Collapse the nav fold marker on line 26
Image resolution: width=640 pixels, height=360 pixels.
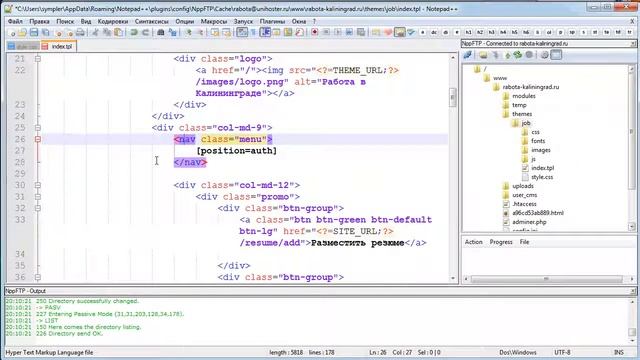[x=38, y=139]
